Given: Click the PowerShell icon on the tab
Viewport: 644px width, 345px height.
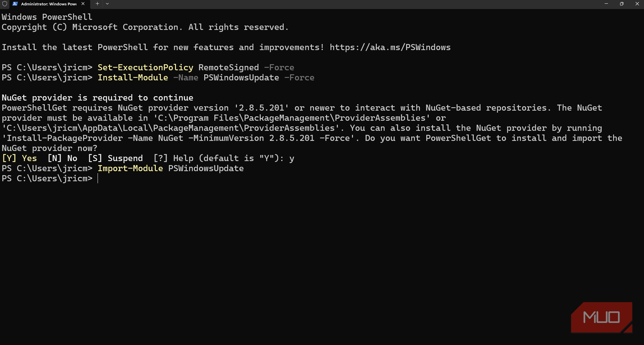Looking at the screenshot, I should click(15, 4).
